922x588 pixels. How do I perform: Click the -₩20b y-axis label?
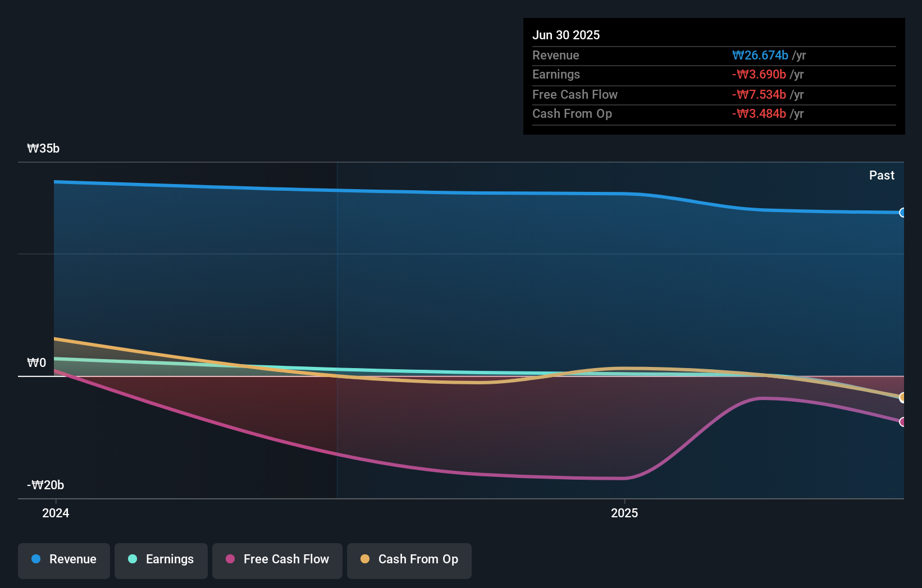(x=45, y=485)
